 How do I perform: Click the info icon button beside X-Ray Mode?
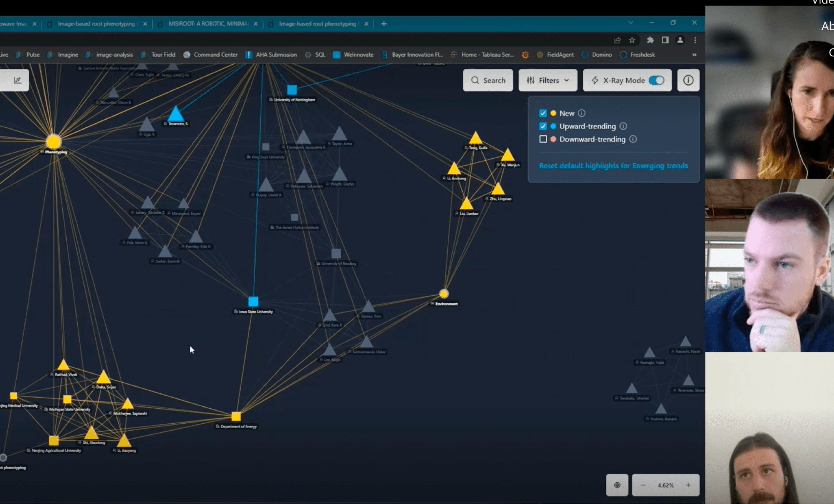coord(688,80)
